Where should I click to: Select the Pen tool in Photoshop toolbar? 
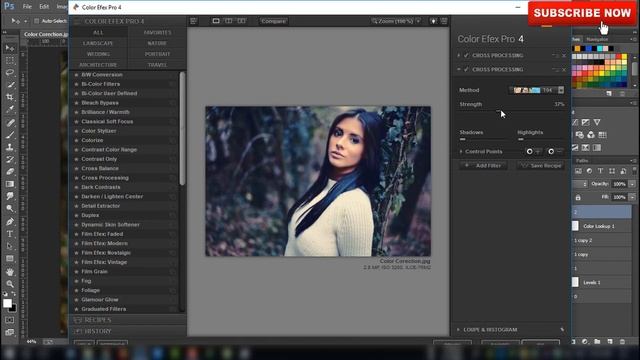10,222
